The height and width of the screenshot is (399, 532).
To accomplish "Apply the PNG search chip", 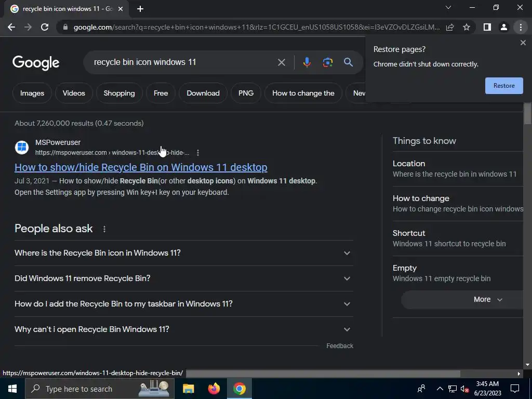I will (x=246, y=93).
